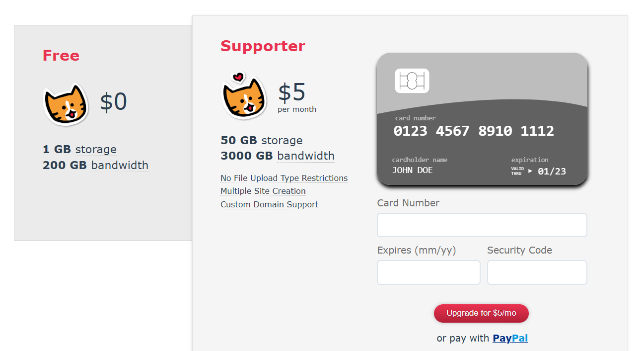Click the chip icon on the credit card
Image resolution: width=644 pixels, height=351 pixels.
pyautogui.click(x=412, y=81)
